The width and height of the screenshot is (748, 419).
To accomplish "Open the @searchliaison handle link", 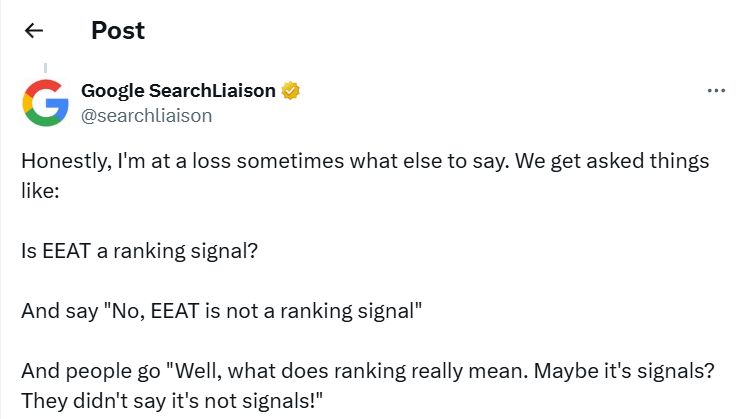I will [x=146, y=115].
